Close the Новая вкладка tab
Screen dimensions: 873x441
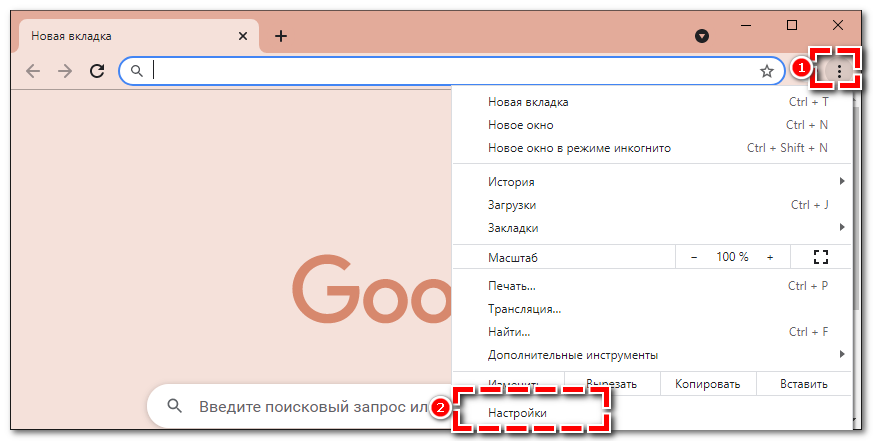242,36
